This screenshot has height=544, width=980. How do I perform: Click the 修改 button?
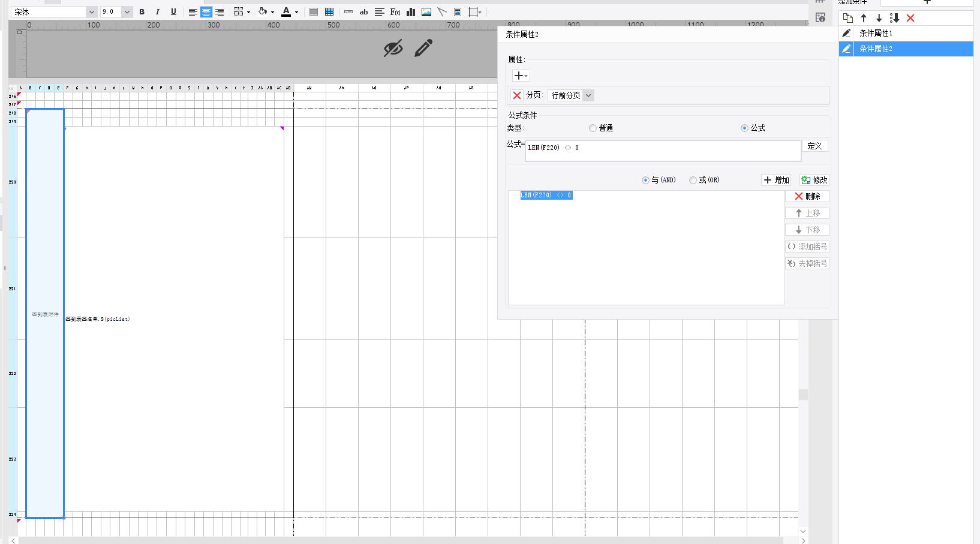[x=814, y=180]
